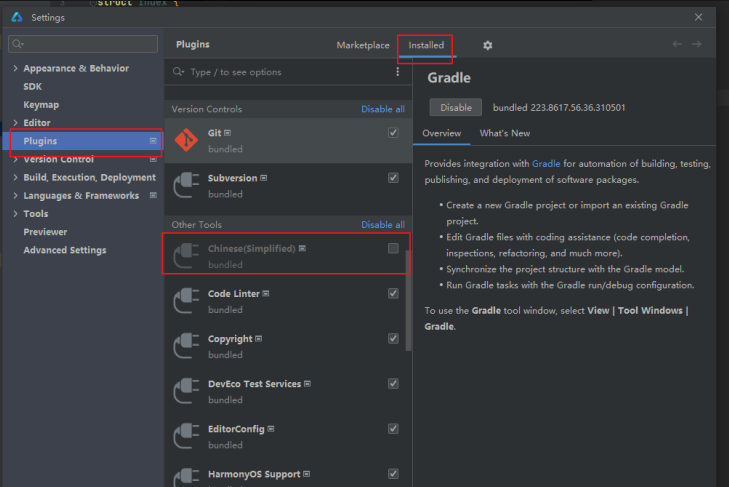Uncheck the EditorConfig plugin checkbox
Screen dimensions: 729x487
[x=393, y=429]
